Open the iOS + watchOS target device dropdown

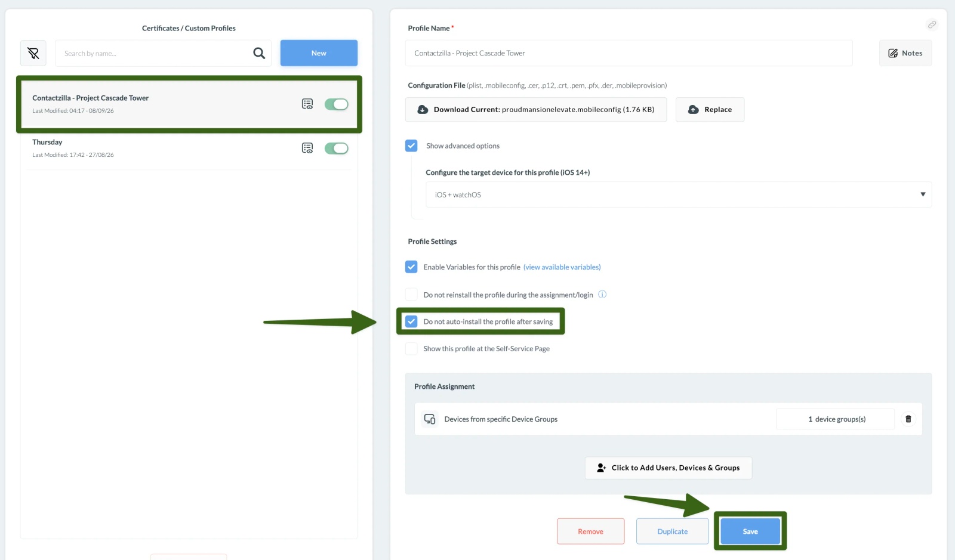[679, 194]
